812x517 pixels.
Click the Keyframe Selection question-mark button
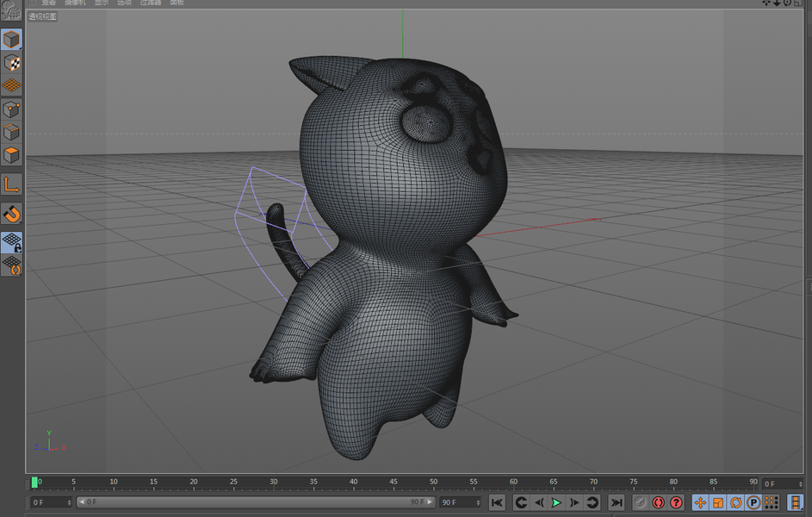(676, 502)
